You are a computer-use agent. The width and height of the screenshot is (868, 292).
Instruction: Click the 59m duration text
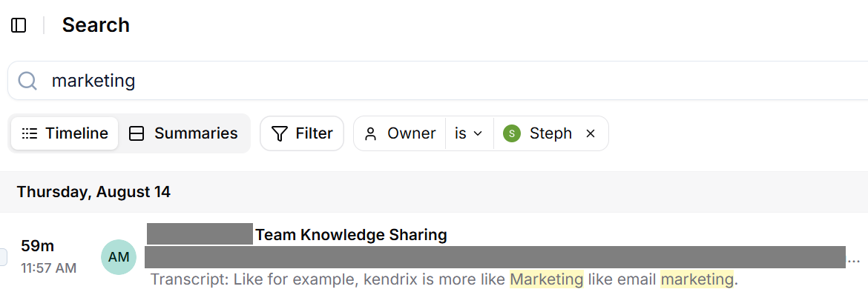38,246
